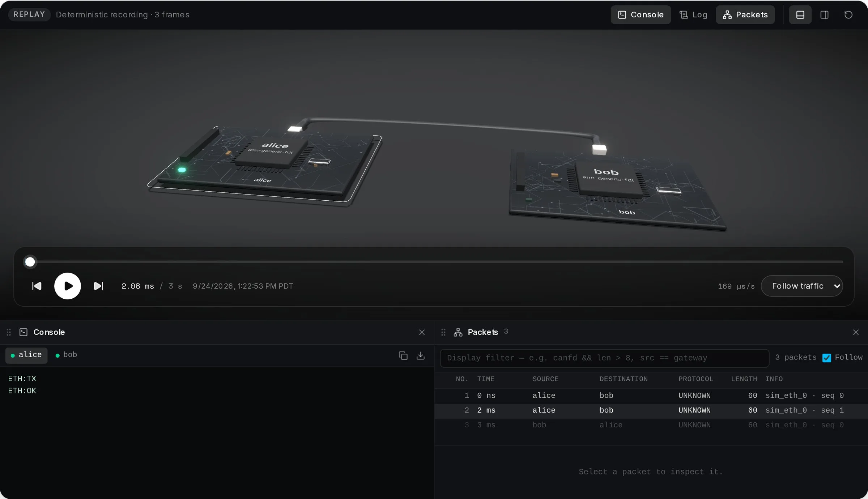
Task: Click the DESTINATION column header
Action: click(624, 379)
